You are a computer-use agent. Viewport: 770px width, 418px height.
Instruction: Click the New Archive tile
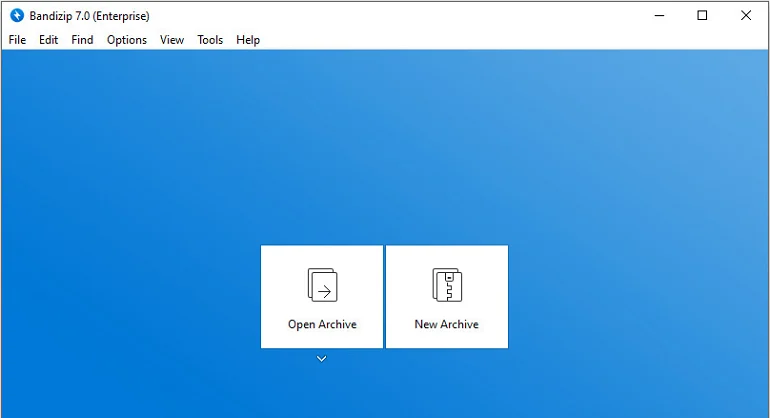[447, 297]
